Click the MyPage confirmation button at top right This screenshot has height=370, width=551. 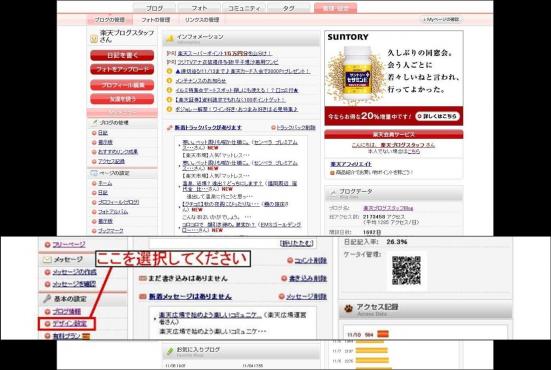(x=441, y=20)
